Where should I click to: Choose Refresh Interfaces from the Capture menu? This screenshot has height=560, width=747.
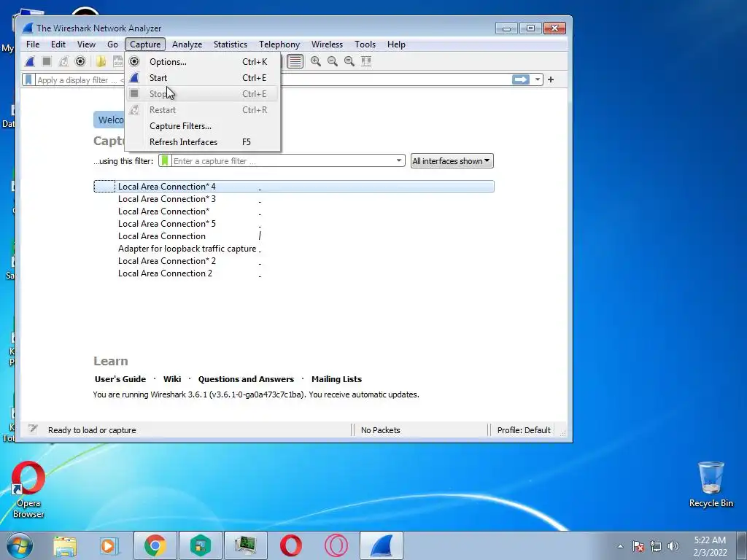pyautogui.click(x=203, y=142)
